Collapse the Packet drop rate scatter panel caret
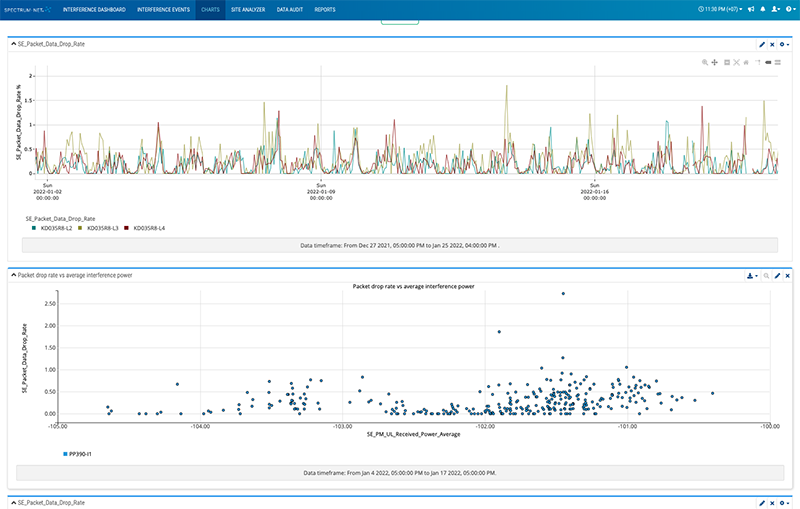Viewport: 800px width, 509px height. (x=14, y=275)
